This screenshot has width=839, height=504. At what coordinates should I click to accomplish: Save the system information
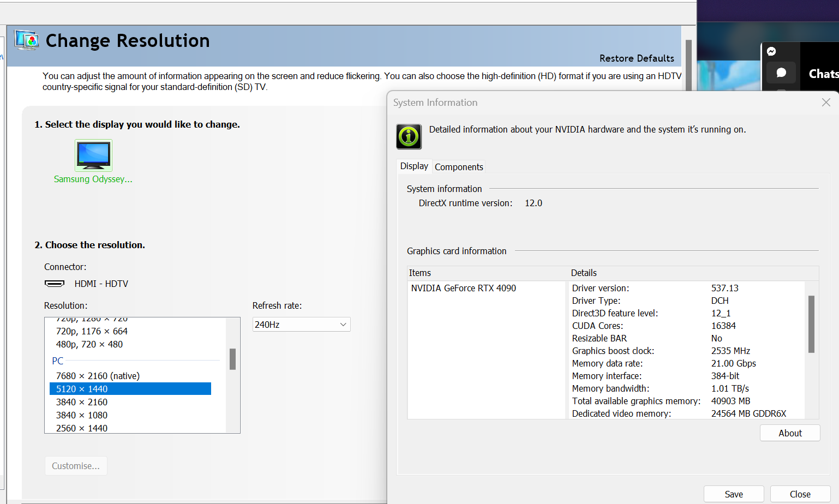tap(734, 494)
